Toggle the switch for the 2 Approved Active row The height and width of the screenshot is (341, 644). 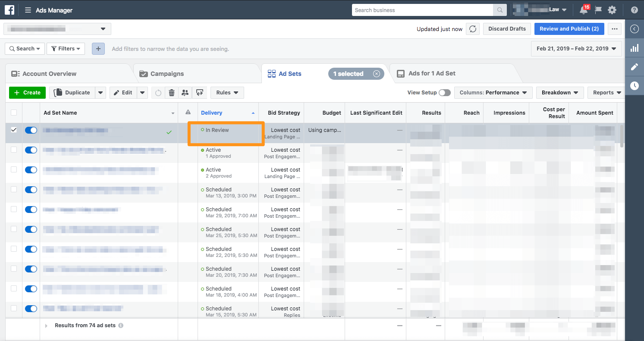click(x=31, y=170)
